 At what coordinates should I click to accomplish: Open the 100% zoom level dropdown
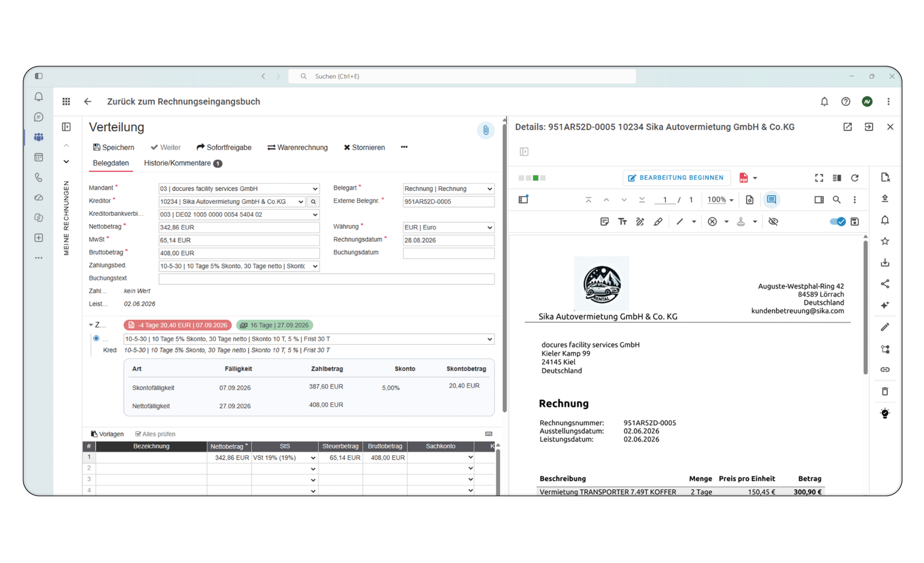tap(720, 200)
